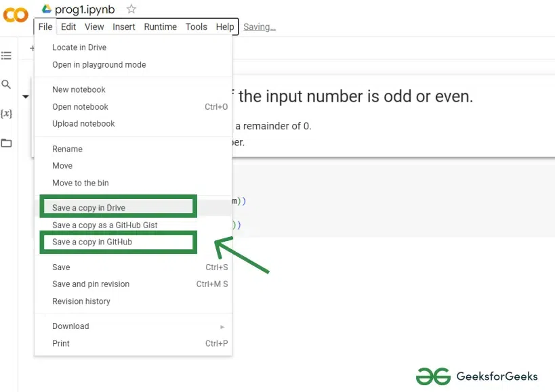555x392 pixels.
Task: Open the Help menu
Action: [x=225, y=27]
